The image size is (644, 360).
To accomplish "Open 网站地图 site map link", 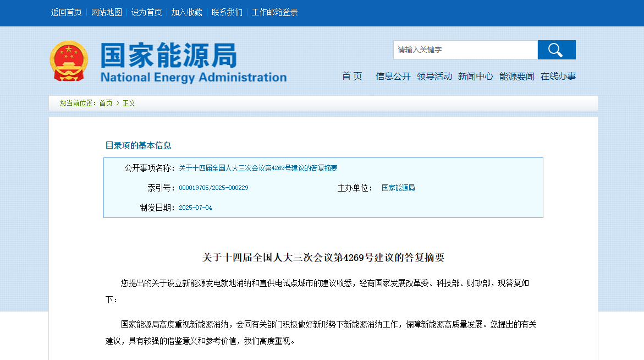I will pos(107,12).
